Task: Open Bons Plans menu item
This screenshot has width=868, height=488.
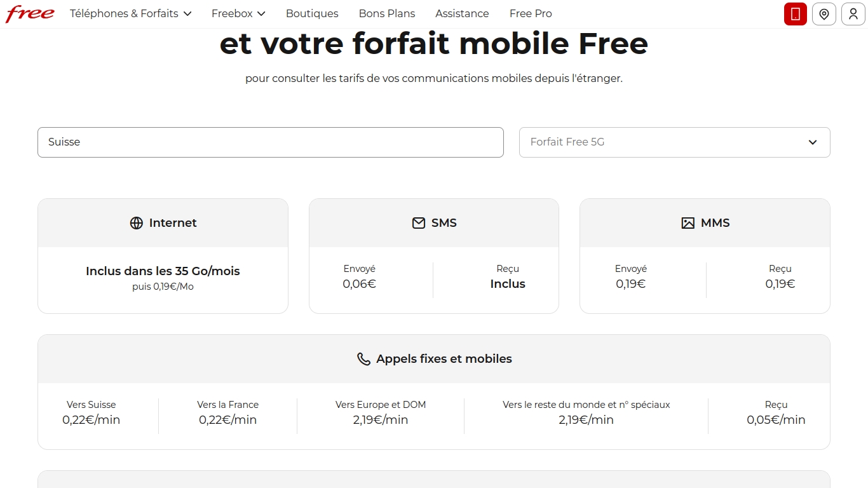Action: [387, 13]
